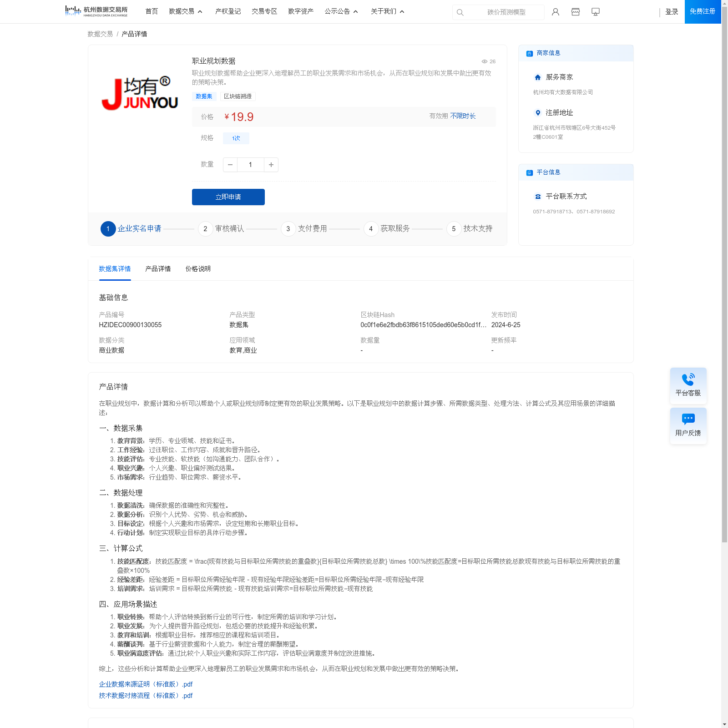
Task: Increase quantity with plus button
Action: coord(271,165)
